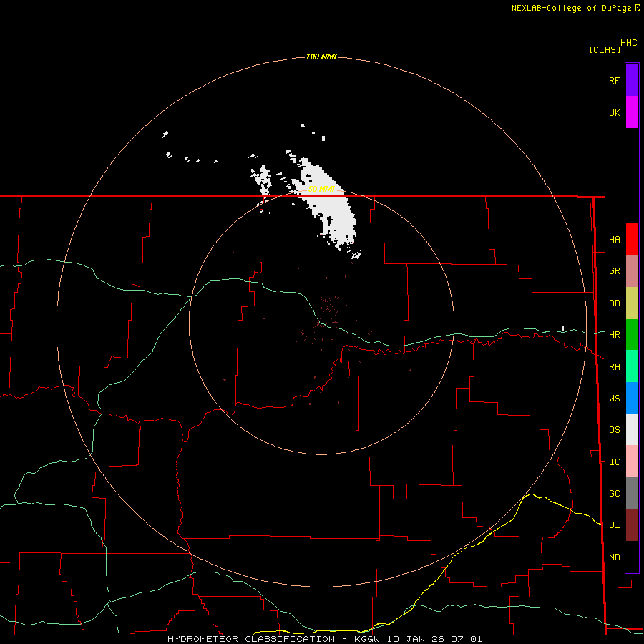Pick the HR green legend swatch

click(632, 335)
